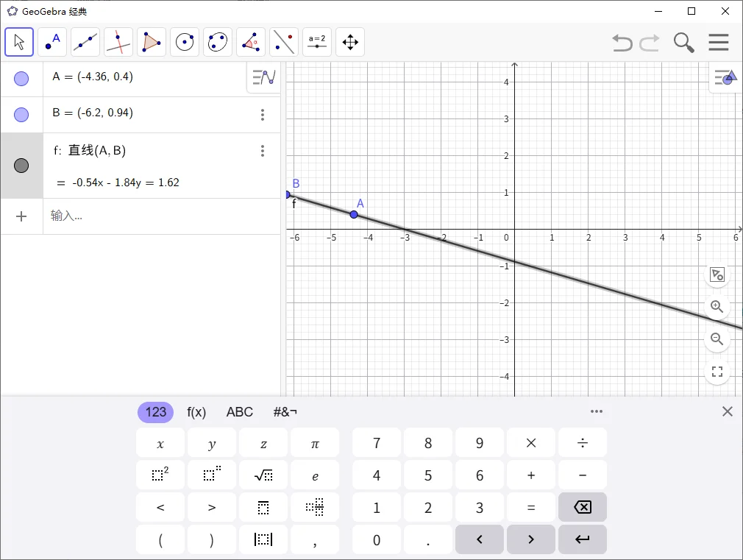This screenshot has height=560, width=743.
Task: Select the Polygon tool
Action: (152, 42)
